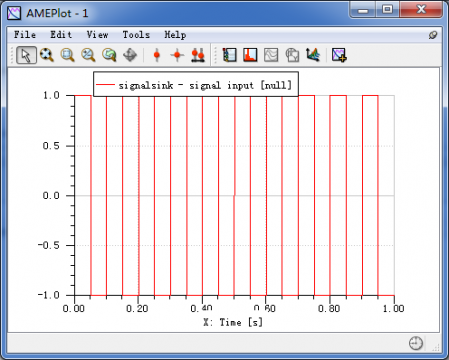Activate the zoom rectangle tool
The image size is (449, 360).
point(68,55)
